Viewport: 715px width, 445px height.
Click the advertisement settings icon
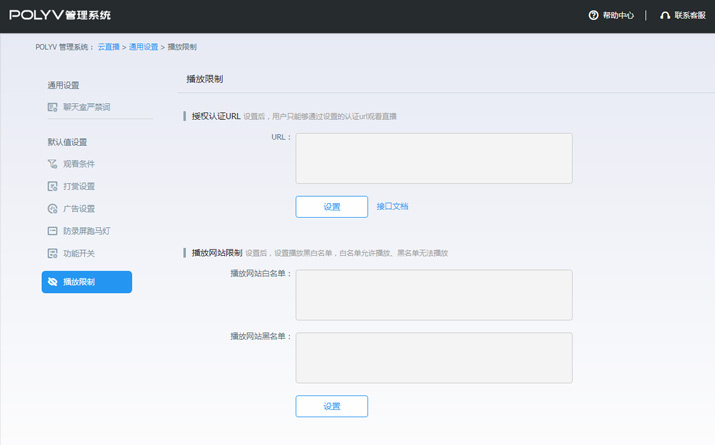(x=53, y=209)
